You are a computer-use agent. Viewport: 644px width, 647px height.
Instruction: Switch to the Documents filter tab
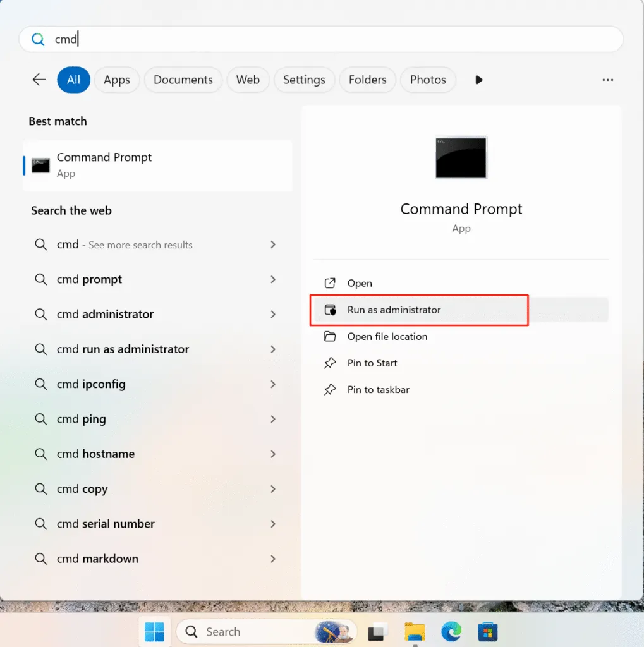pos(183,80)
